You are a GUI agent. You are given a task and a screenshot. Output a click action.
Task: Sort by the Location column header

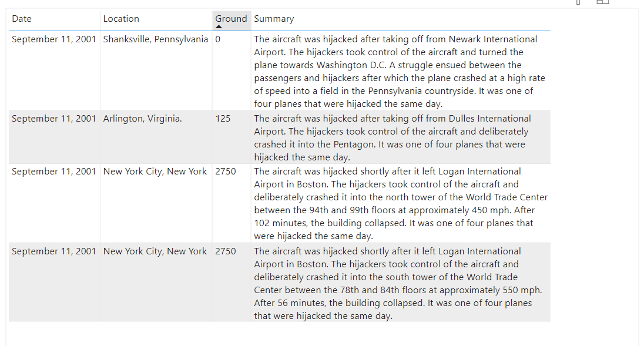coord(121,18)
